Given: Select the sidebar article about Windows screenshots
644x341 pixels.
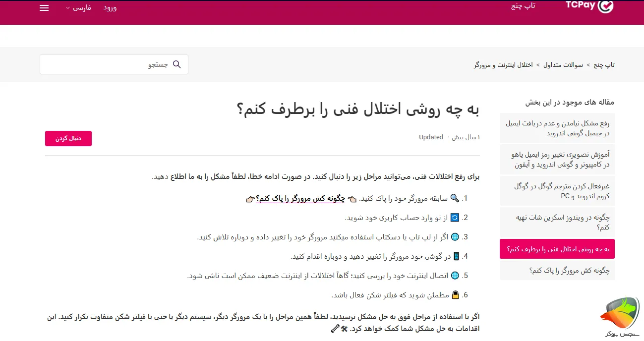Looking at the screenshot, I should click(x=557, y=222).
